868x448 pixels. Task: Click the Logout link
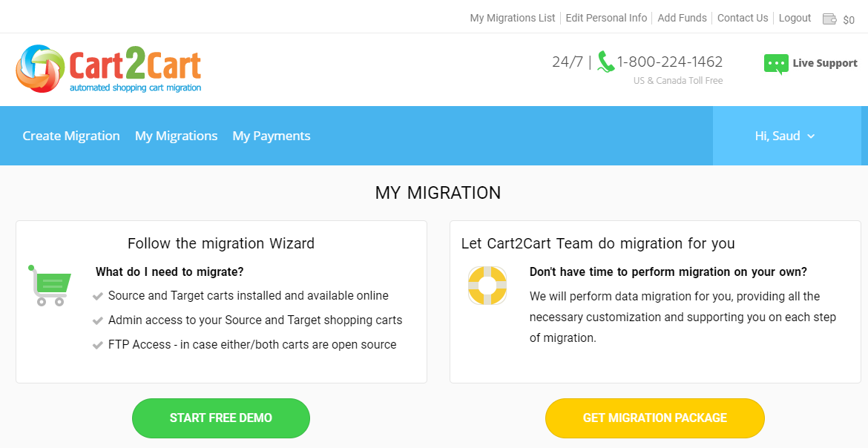click(x=795, y=19)
